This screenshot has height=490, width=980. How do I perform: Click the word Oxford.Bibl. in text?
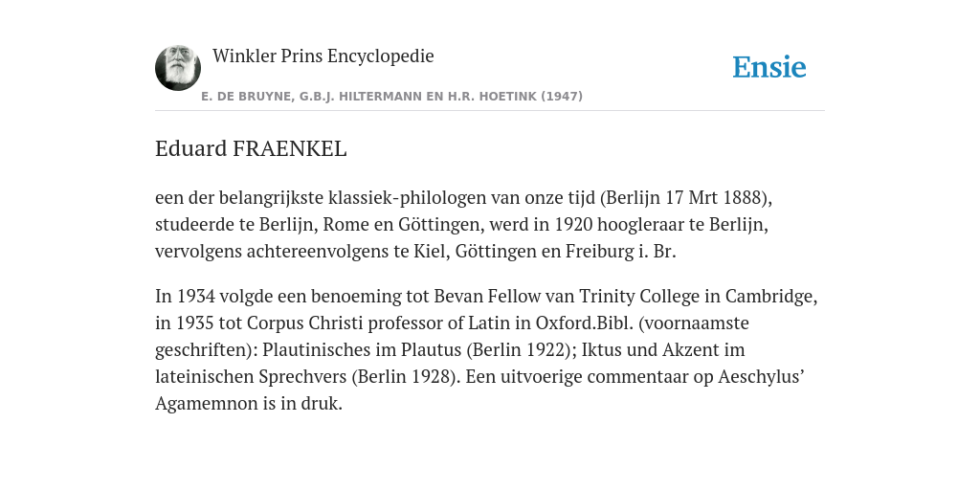pyautogui.click(x=585, y=323)
